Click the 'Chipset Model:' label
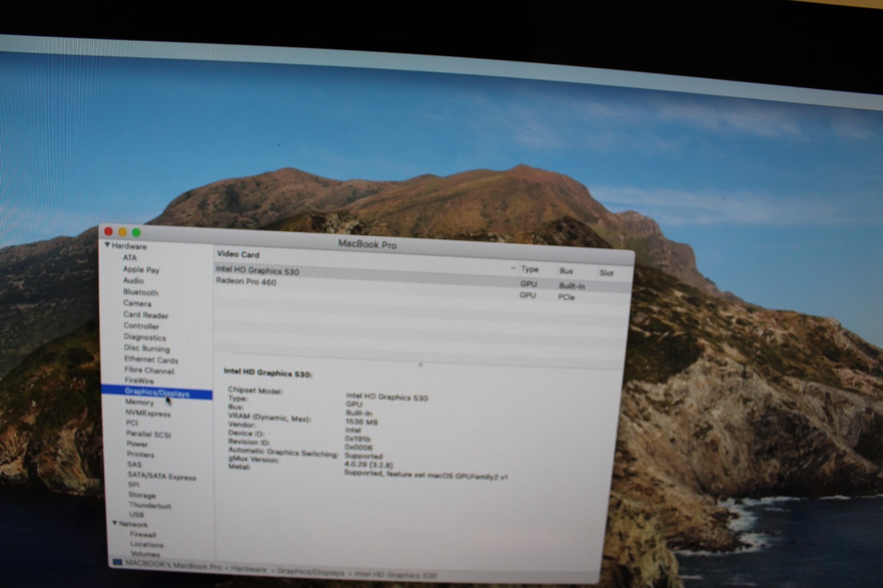Screen dimensions: 883x588 pyautogui.click(x=255, y=391)
